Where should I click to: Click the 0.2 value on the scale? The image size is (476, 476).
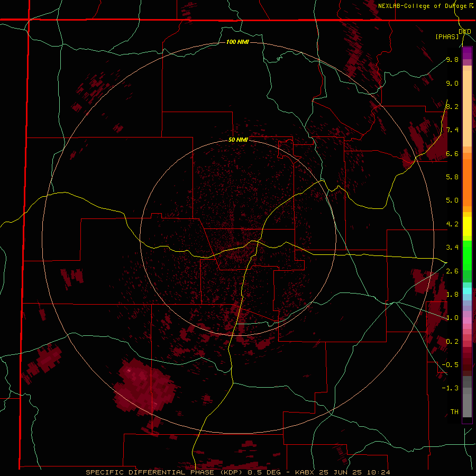point(452,342)
